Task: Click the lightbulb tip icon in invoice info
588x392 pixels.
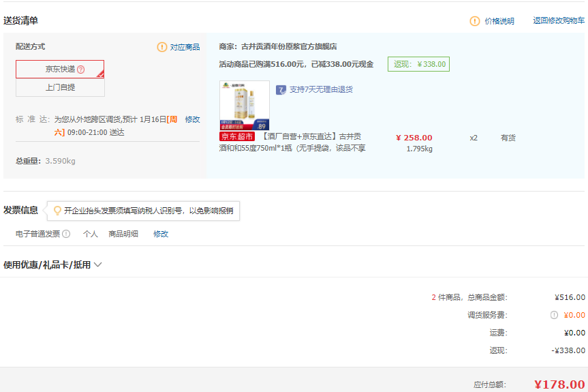Action: tap(57, 211)
